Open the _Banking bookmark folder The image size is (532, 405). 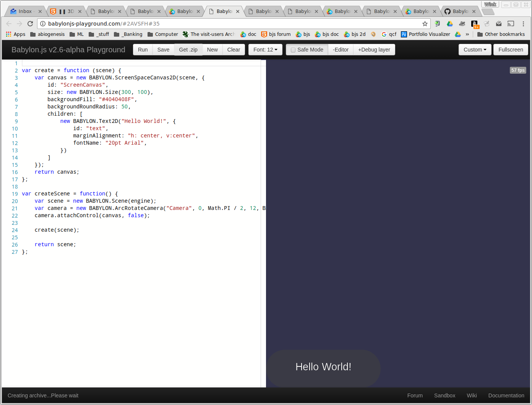[128, 34]
